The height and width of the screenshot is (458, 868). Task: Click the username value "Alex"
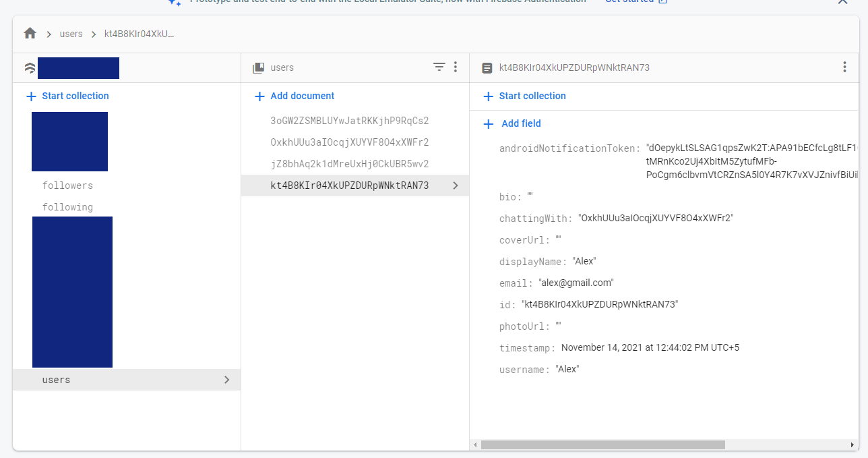click(x=567, y=370)
